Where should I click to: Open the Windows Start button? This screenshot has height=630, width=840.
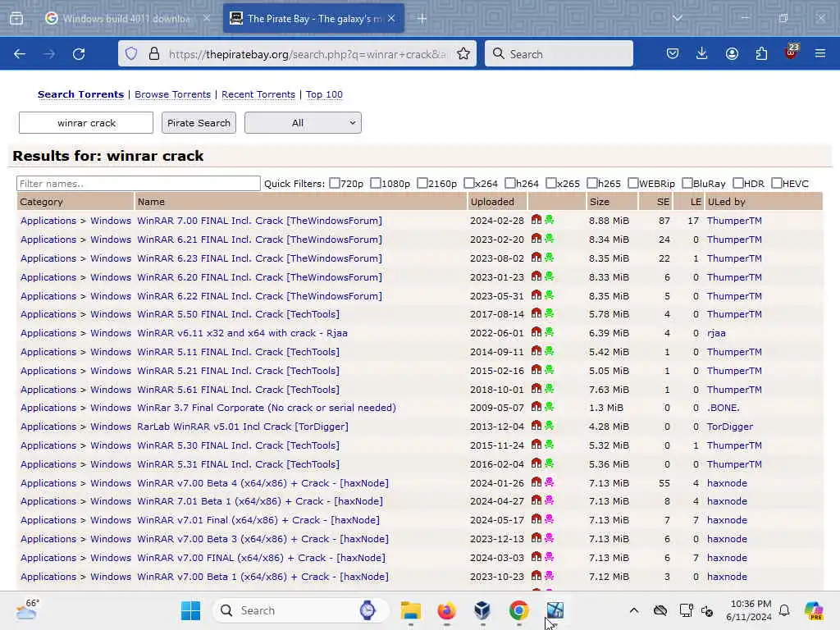point(190,610)
